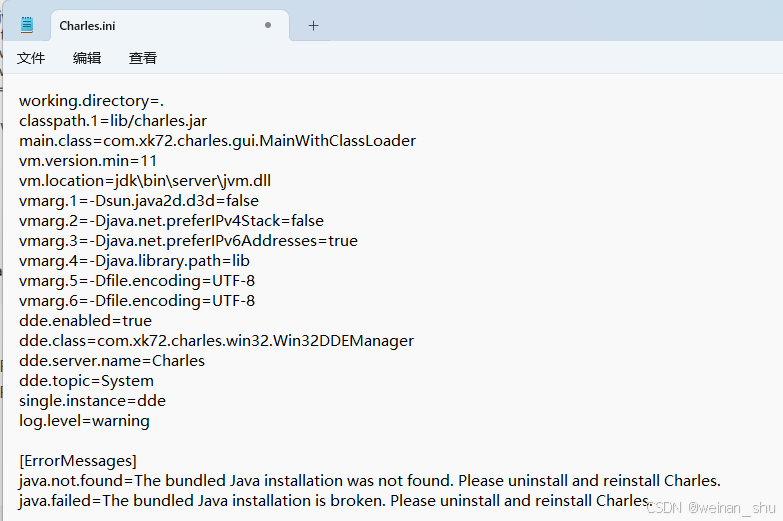The image size is (783, 521).
Task: Click the unsaved-changes dot on Charles.ini tab
Action: [268, 25]
